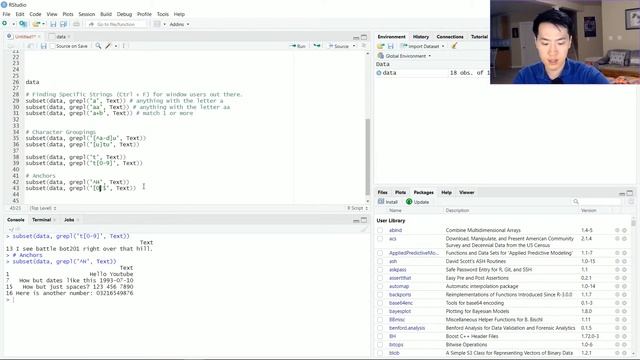
Task: Click the Update packages button
Action: point(418,202)
